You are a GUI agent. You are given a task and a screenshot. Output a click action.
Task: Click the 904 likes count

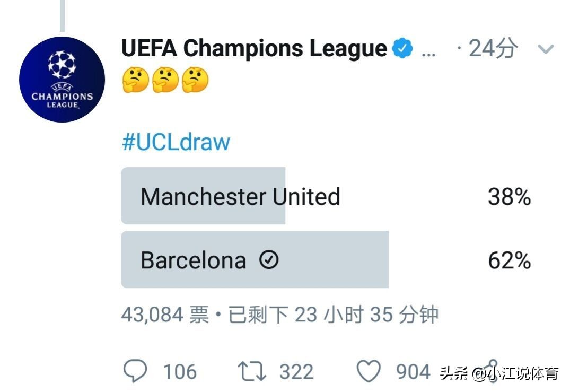(413, 372)
